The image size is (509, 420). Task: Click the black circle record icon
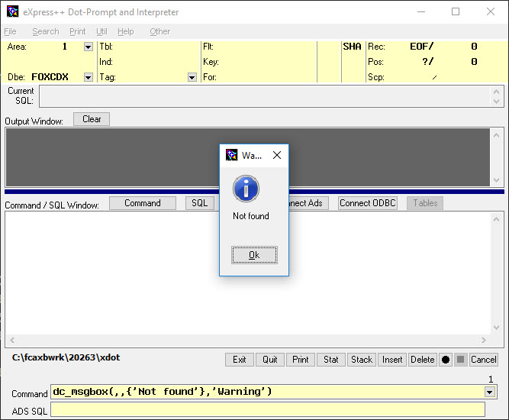[x=446, y=360]
